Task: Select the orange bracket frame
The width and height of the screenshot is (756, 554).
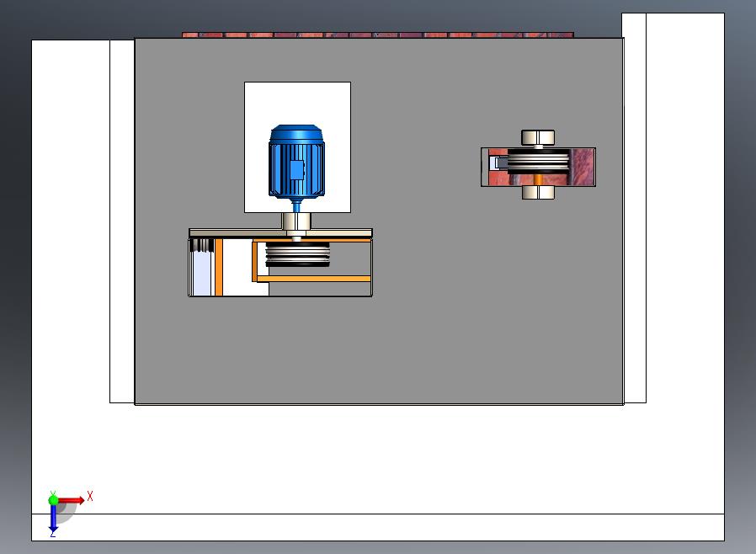Action: 311,260
